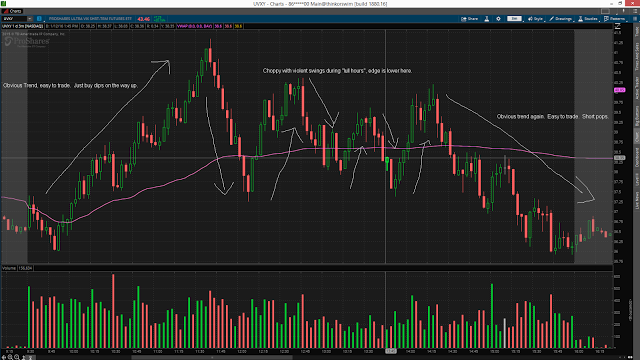The height and width of the screenshot is (360, 640).
Task: Open the Style menu
Action: tap(535, 19)
